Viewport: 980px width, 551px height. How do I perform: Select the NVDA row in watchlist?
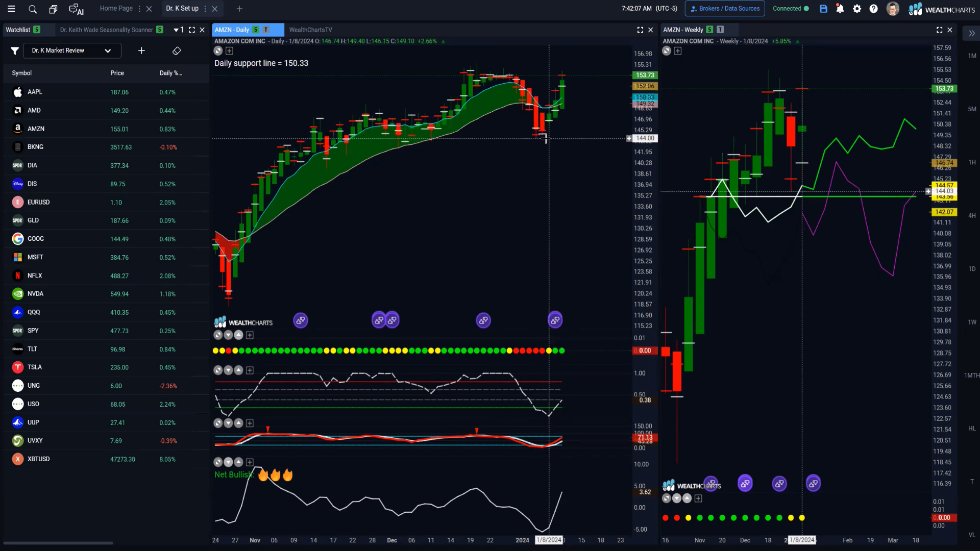106,294
